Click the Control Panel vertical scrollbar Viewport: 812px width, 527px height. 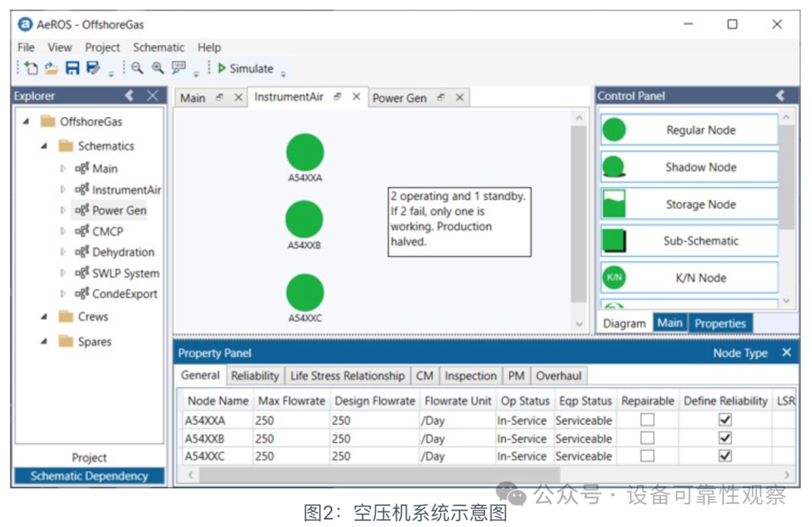tap(786, 177)
